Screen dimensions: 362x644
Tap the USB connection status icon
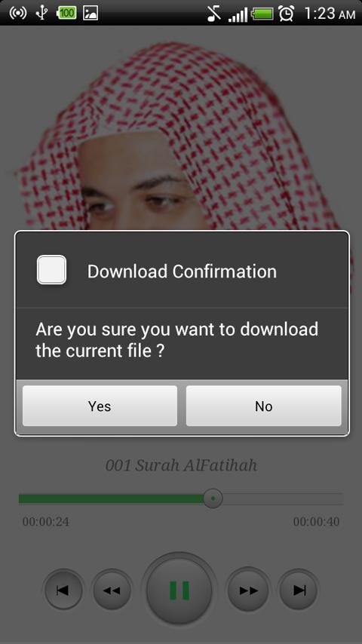tap(41, 13)
